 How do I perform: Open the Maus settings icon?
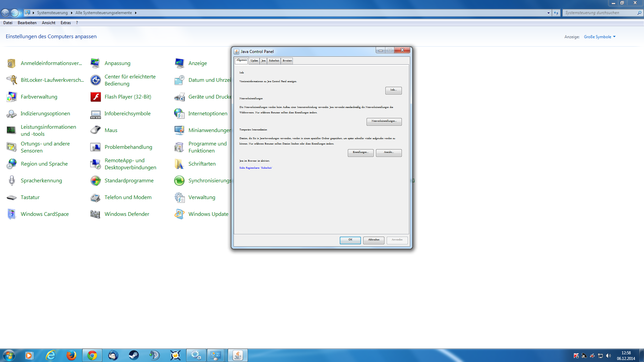[96, 130]
